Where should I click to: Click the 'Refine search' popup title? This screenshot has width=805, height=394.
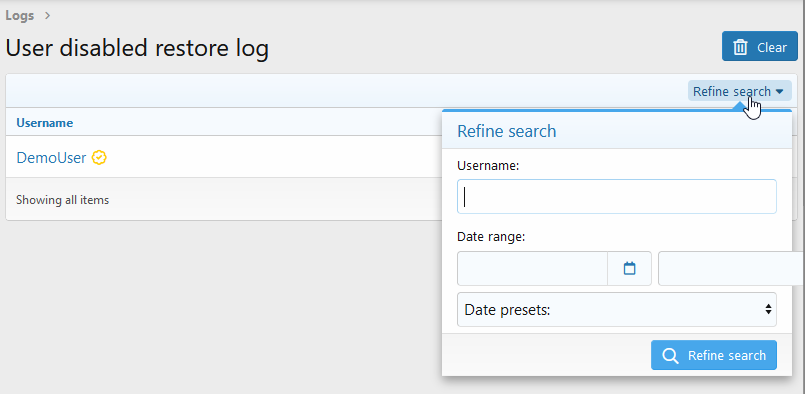507,131
